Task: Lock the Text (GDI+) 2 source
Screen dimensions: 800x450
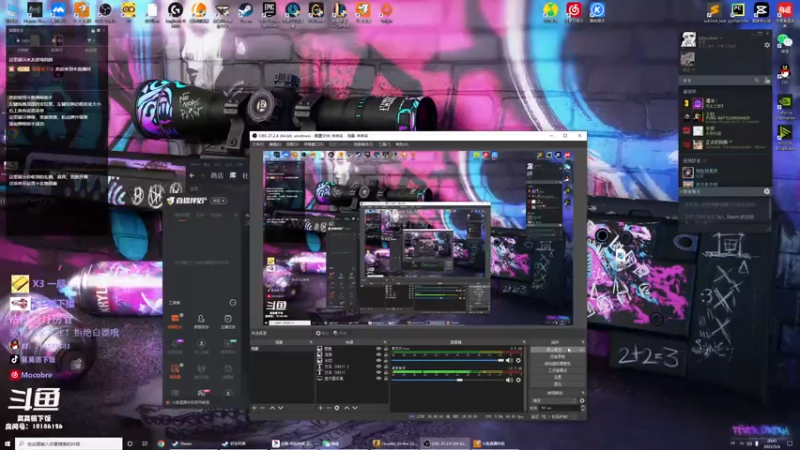Action: point(386,366)
